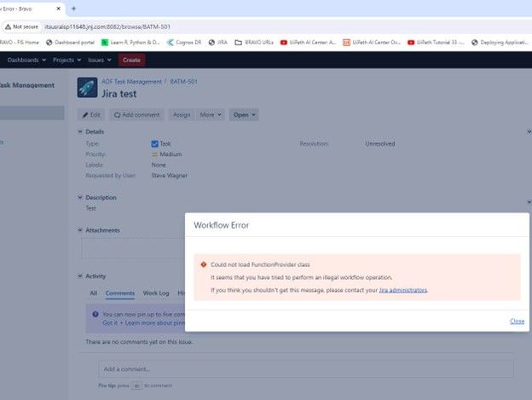Open the Dashboards menu

click(x=26, y=60)
